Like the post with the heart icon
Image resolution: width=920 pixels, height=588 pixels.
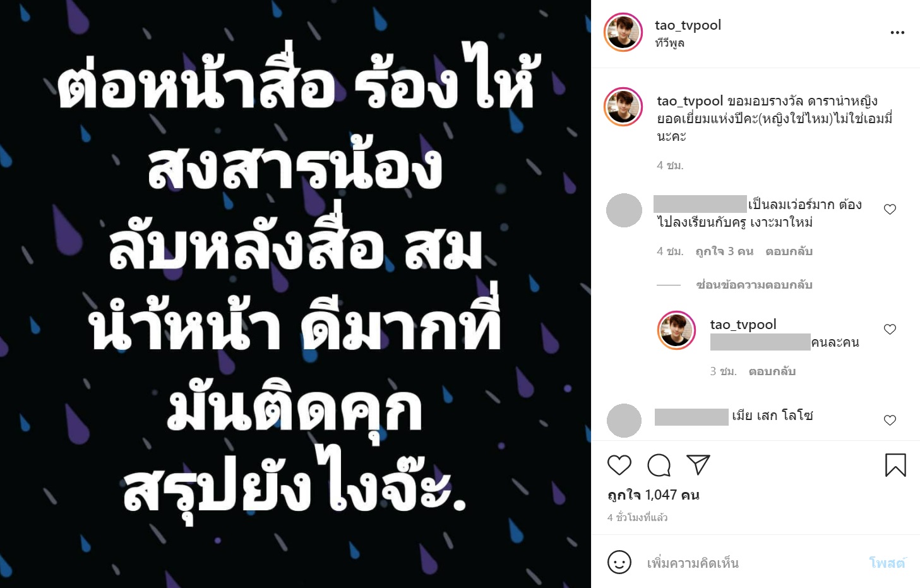pos(619,465)
